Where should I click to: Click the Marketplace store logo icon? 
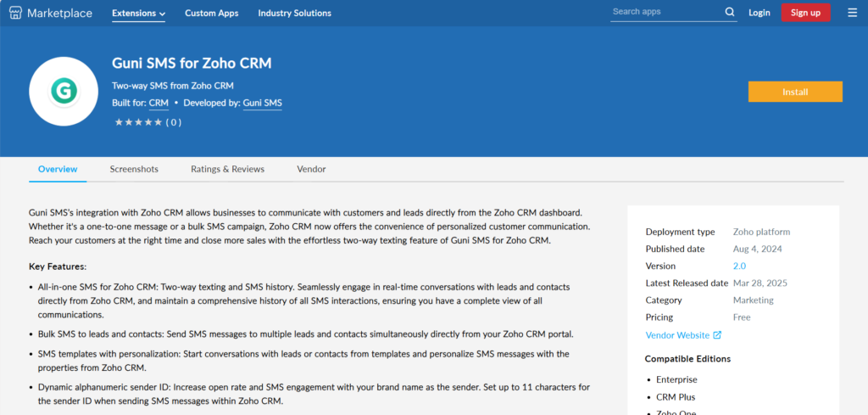(16, 13)
